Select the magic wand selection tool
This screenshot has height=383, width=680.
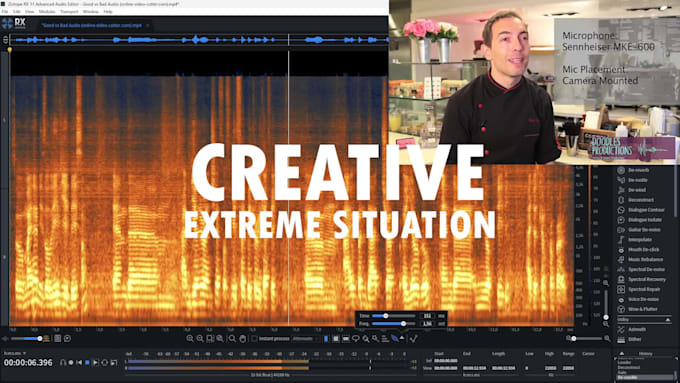click(375, 338)
